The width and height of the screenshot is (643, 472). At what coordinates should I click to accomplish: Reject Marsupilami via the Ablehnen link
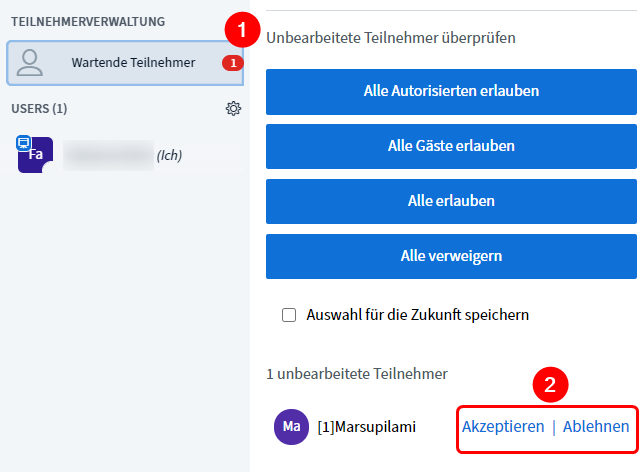coord(596,427)
